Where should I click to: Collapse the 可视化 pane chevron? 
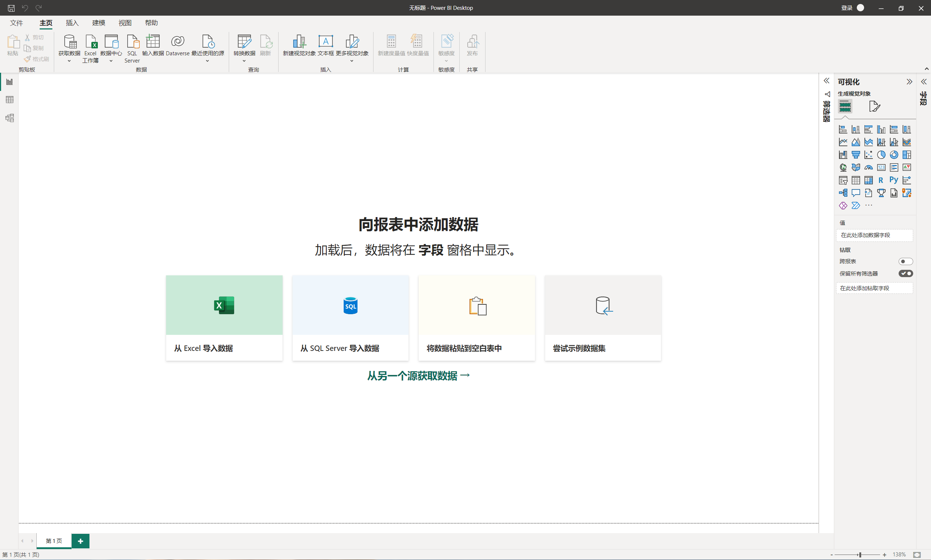coord(909,82)
